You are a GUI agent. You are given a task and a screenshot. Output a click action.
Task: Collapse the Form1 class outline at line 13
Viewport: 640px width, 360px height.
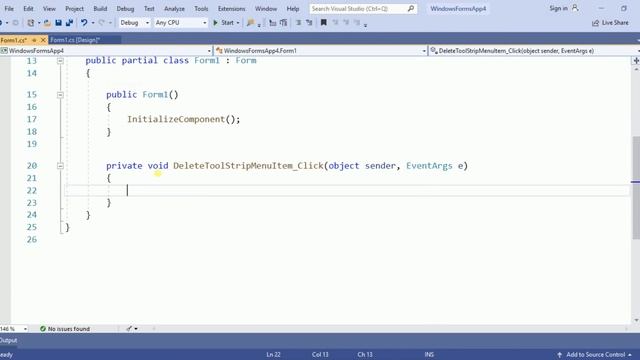pos(60,61)
